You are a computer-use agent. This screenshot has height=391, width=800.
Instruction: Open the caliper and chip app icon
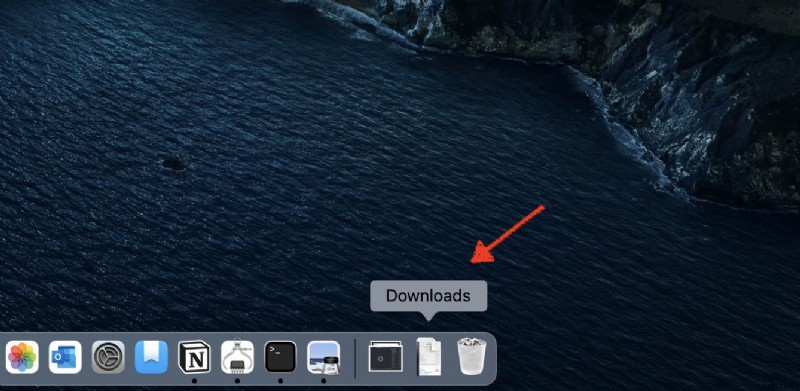(237, 357)
